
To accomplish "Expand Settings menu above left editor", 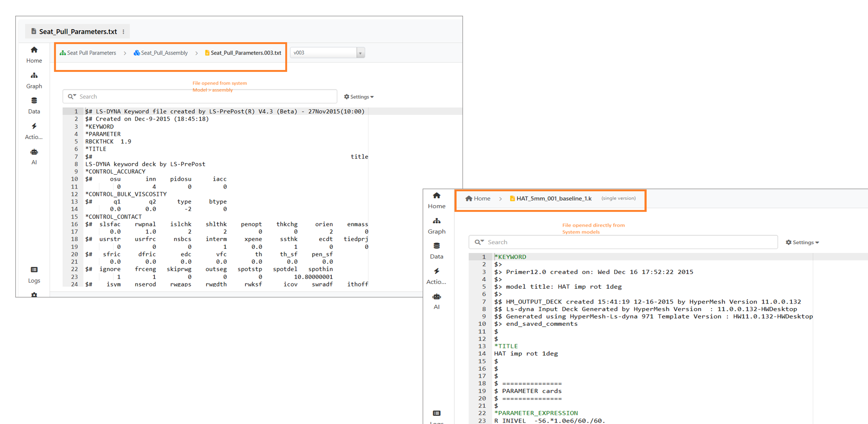I will [359, 97].
